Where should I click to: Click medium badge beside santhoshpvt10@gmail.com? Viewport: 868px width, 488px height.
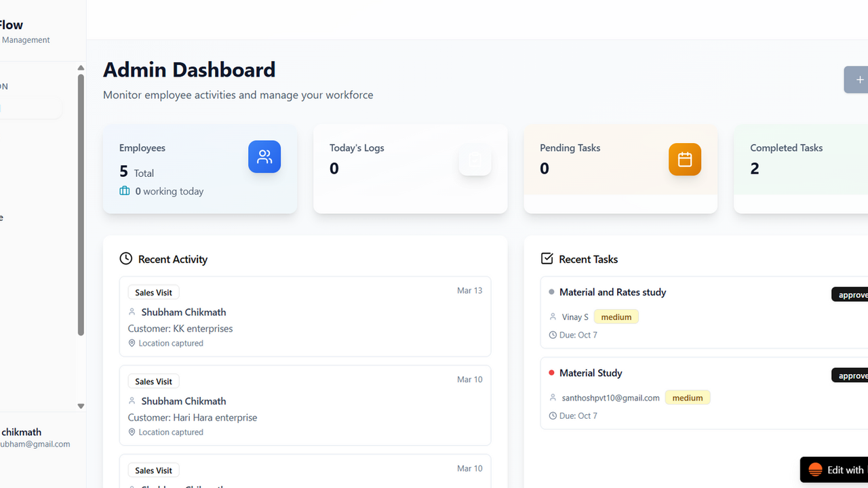click(688, 398)
